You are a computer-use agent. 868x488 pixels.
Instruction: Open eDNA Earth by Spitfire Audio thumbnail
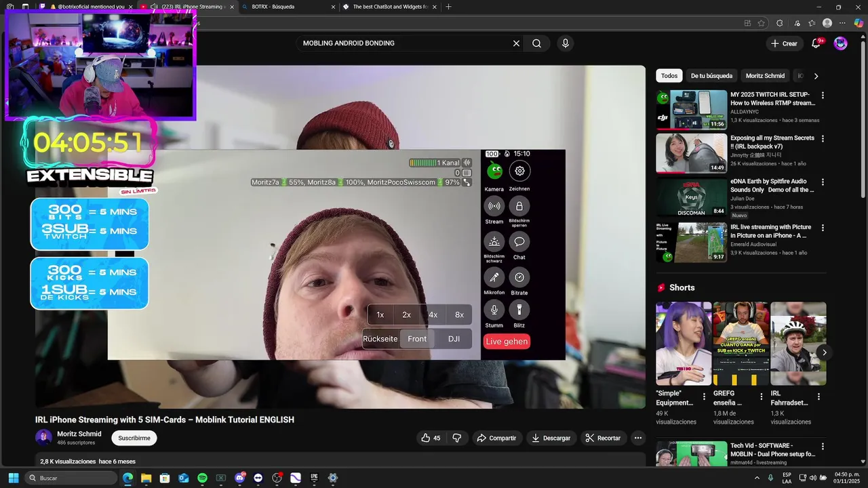click(692, 197)
